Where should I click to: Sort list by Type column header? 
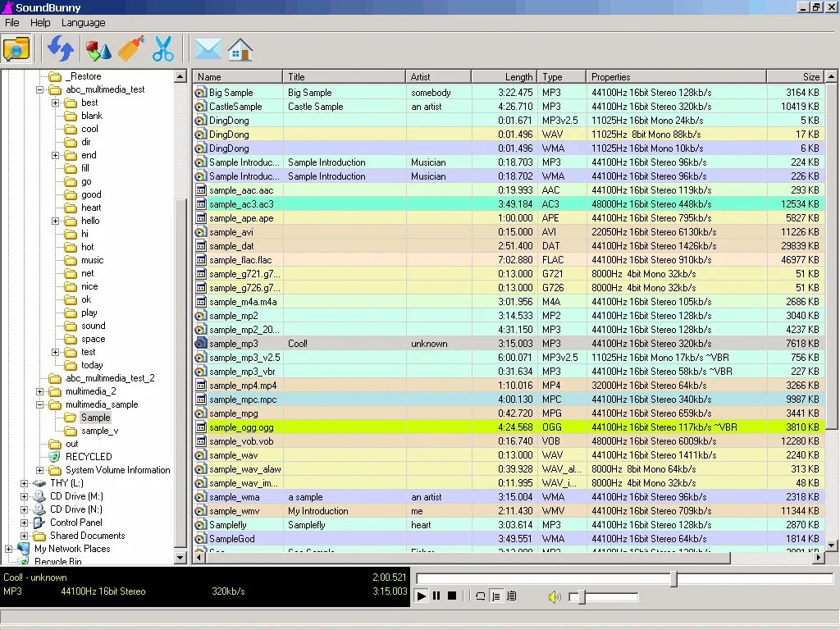point(561,76)
